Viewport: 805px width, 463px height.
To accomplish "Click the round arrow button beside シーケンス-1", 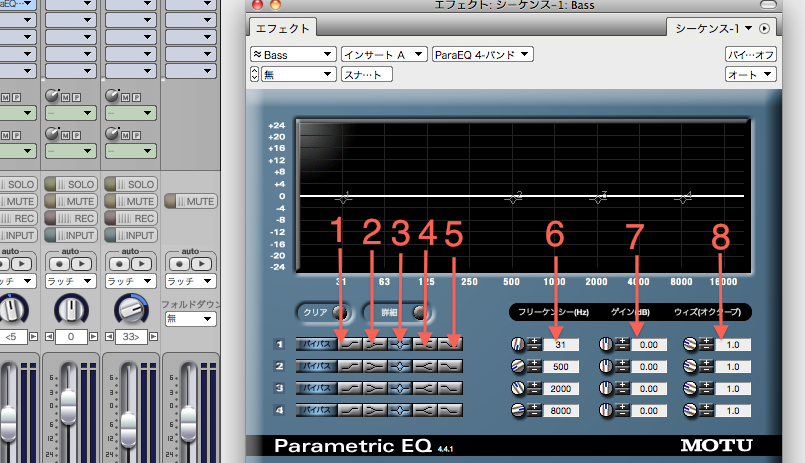I will [x=764, y=29].
